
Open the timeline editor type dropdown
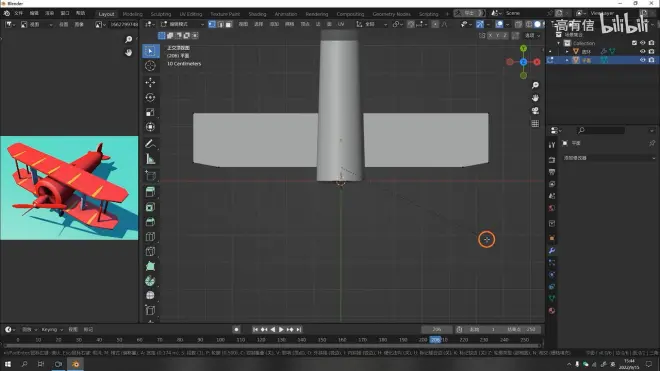click(10, 329)
